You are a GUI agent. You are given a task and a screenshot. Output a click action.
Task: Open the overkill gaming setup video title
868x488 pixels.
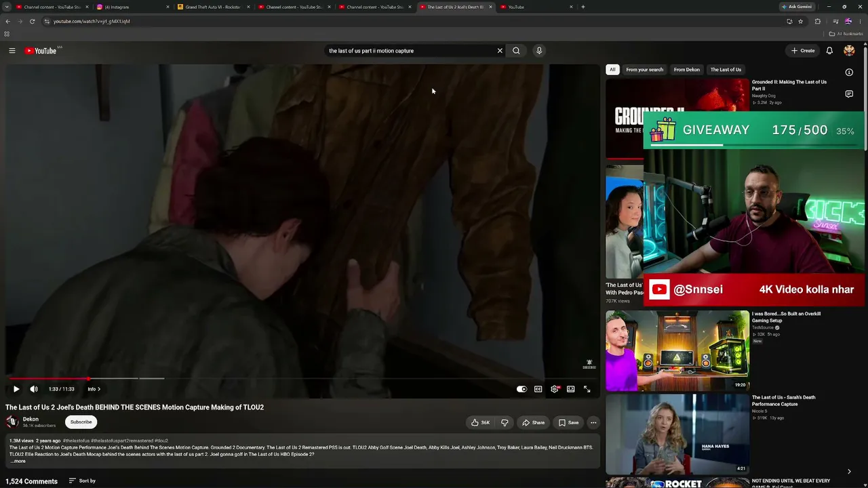click(x=787, y=317)
